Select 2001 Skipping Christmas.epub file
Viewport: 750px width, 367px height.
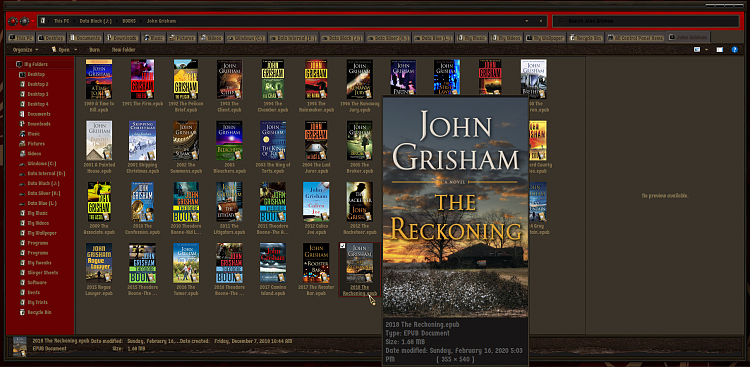pyautogui.click(x=142, y=147)
